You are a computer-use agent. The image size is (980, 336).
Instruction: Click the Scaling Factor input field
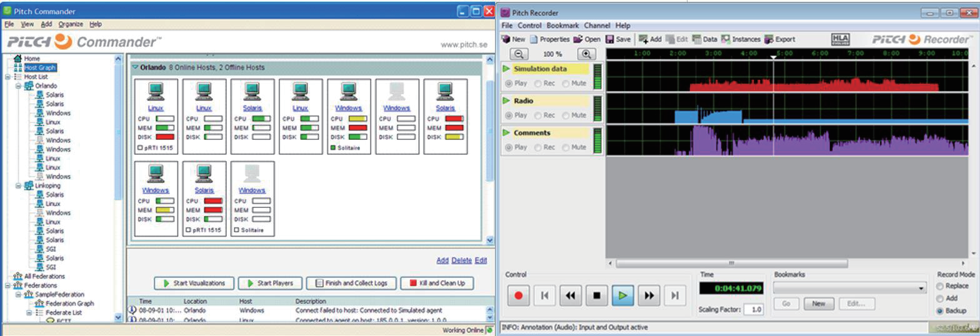click(753, 309)
